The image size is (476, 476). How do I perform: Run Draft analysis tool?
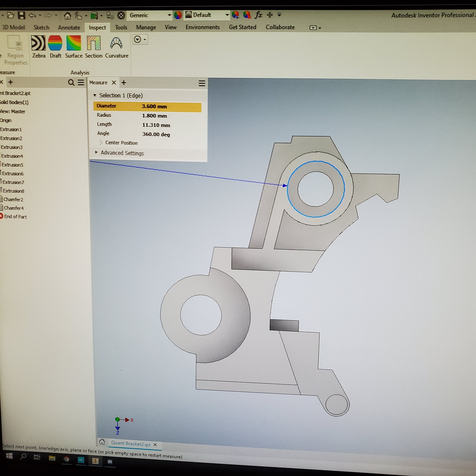[x=55, y=47]
